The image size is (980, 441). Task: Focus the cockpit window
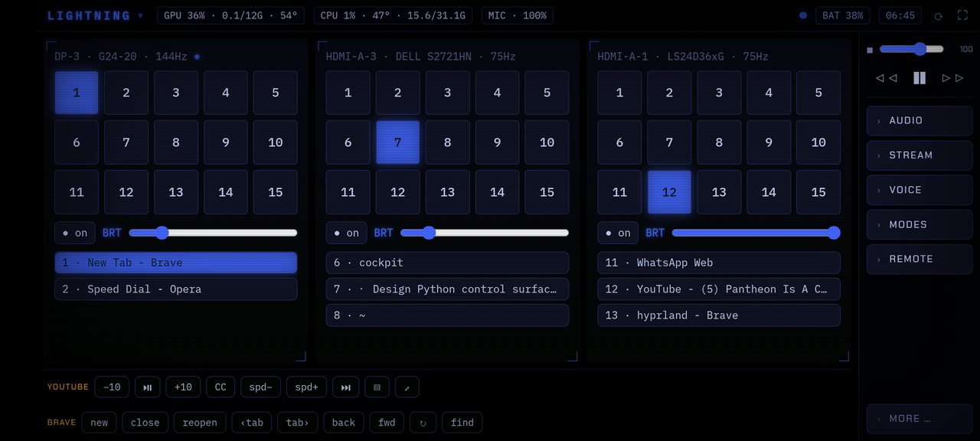[447, 263]
